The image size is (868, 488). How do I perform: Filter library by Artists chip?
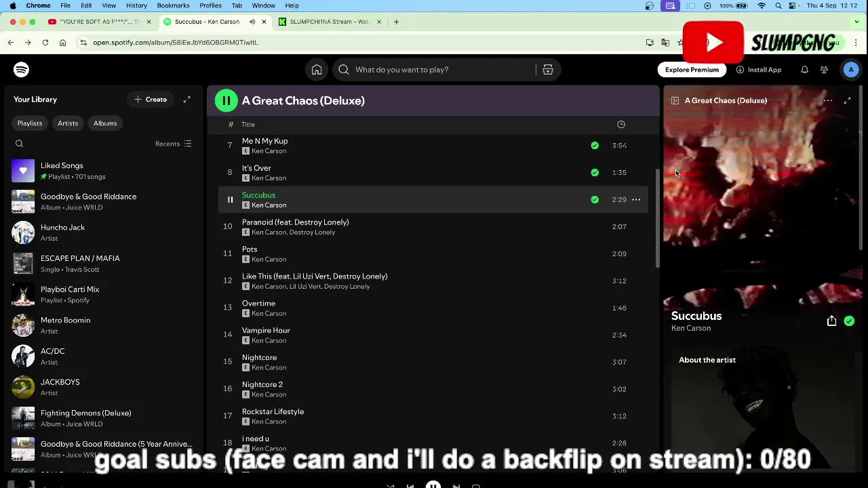68,123
